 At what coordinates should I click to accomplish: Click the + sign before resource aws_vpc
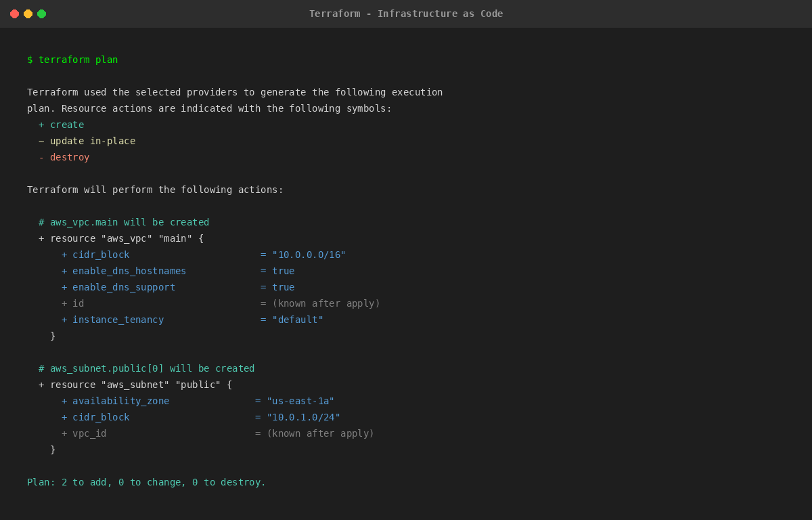click(x=41, y=238)
